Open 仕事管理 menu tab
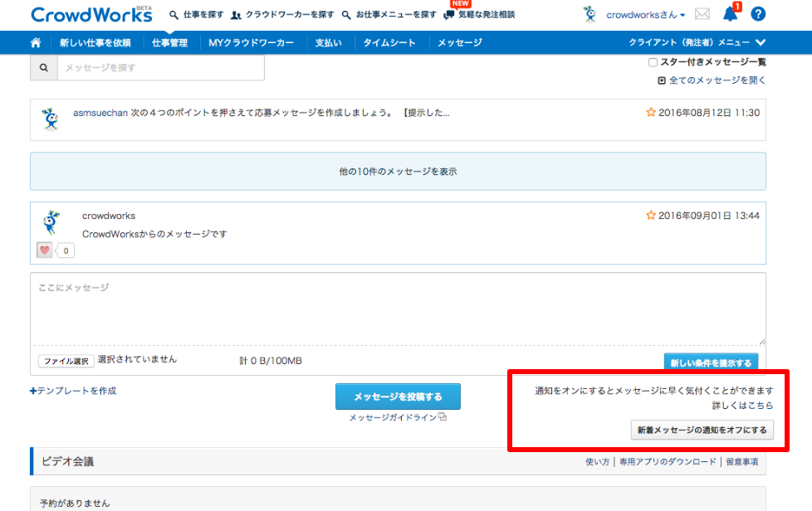The image size is (812, 511). coord(169,42)
